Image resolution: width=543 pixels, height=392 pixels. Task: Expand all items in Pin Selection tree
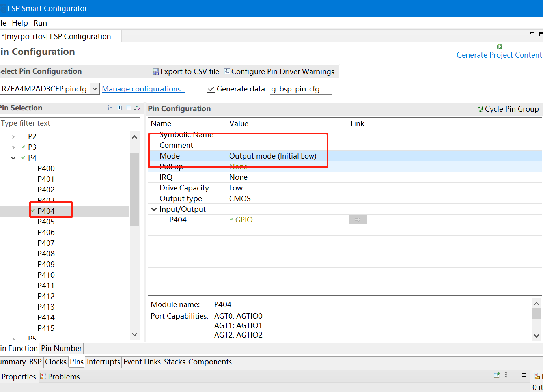pos(119,108)
